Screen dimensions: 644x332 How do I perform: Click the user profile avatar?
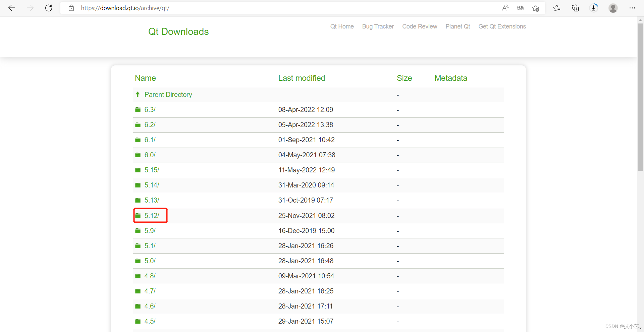click(613, 8)
